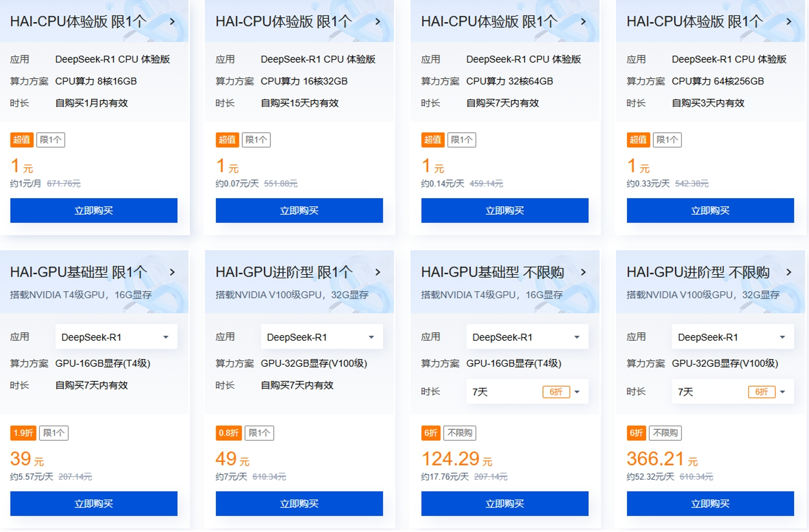Click 6折 badge in GPU基础型 时长 dropdown
This screenshot has height=532, width=809.
[x=556, y=392]
